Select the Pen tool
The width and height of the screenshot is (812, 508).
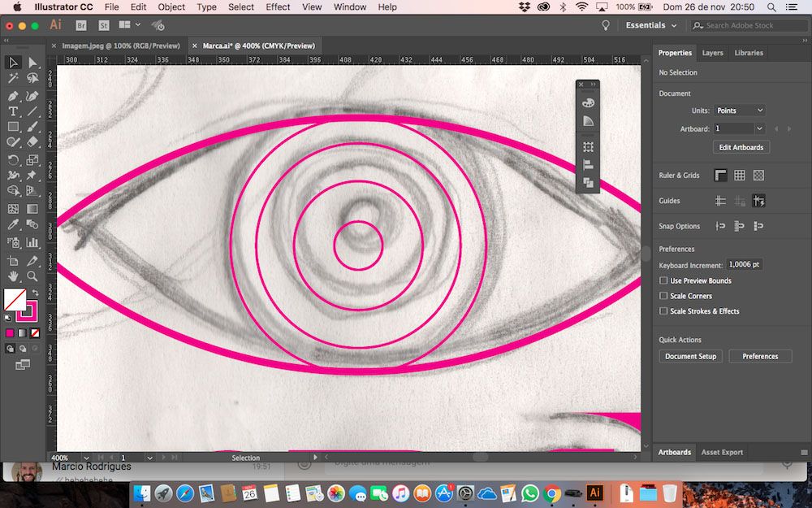pos(13,95)
